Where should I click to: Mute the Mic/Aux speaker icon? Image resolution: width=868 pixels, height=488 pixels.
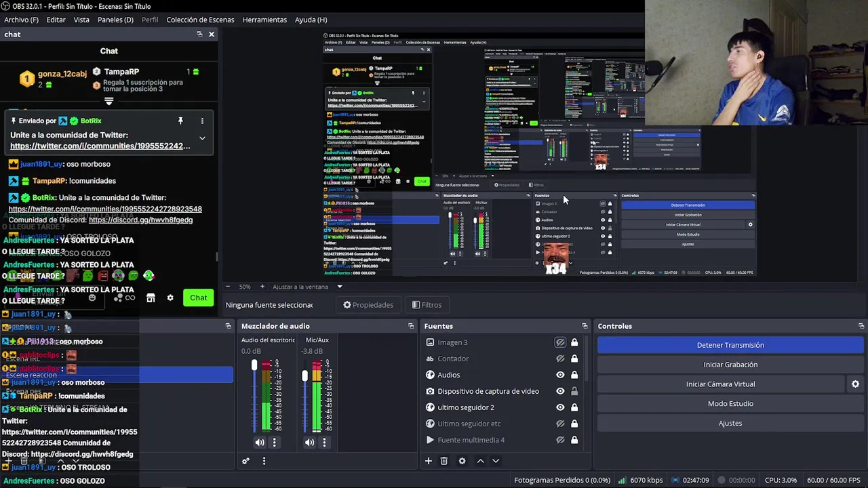(309, 443)
